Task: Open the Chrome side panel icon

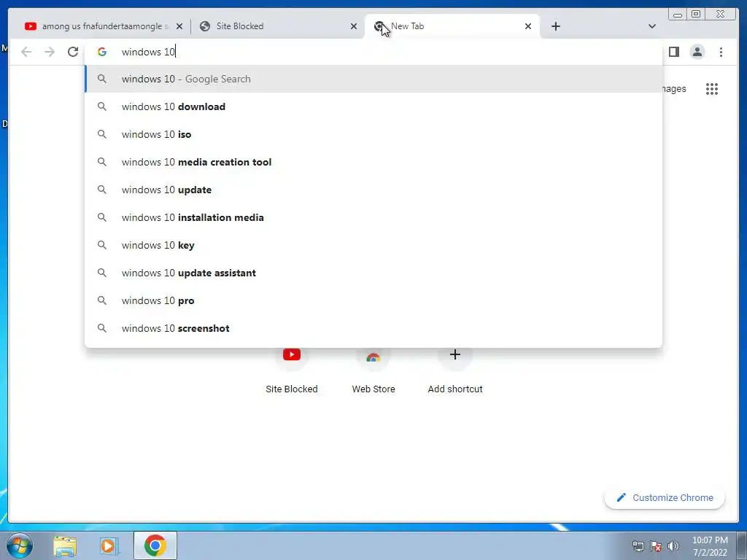Action: 673,52
